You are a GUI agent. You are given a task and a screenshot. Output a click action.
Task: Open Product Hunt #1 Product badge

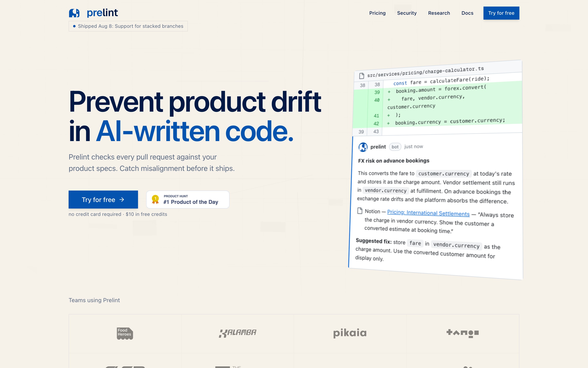[x=188, y=200]
